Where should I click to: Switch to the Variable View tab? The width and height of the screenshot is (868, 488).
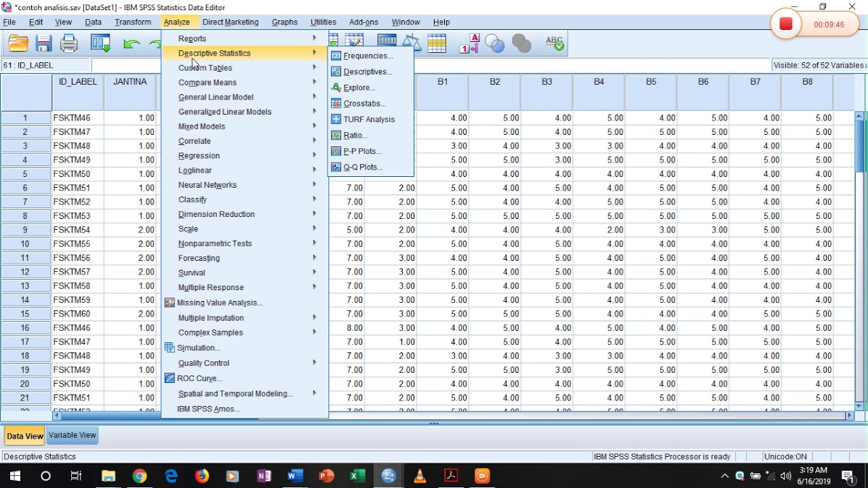click(73, 436)
